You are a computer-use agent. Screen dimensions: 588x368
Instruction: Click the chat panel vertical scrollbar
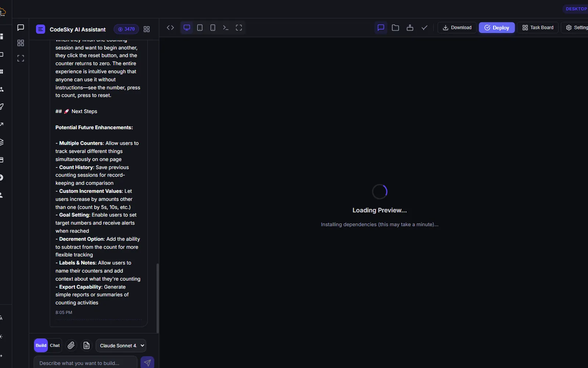tap(158, 298)
